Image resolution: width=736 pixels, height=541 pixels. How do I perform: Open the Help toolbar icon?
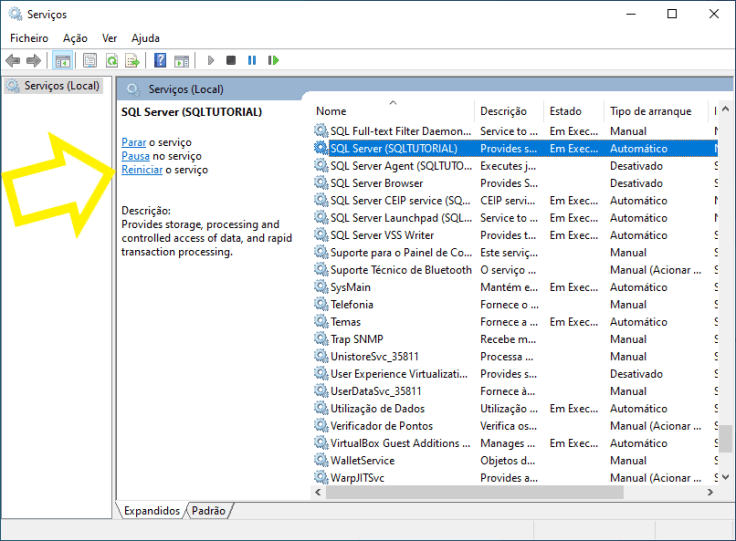tap(160, 61)
